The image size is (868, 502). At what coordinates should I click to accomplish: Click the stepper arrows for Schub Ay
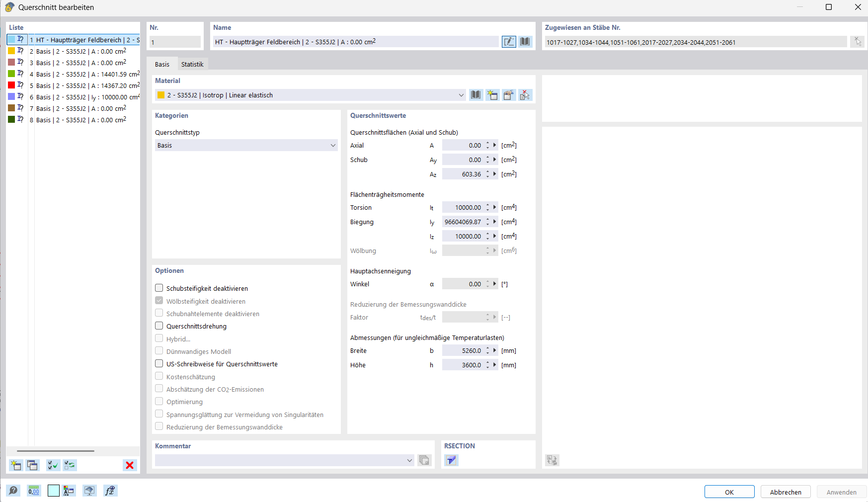488,160
